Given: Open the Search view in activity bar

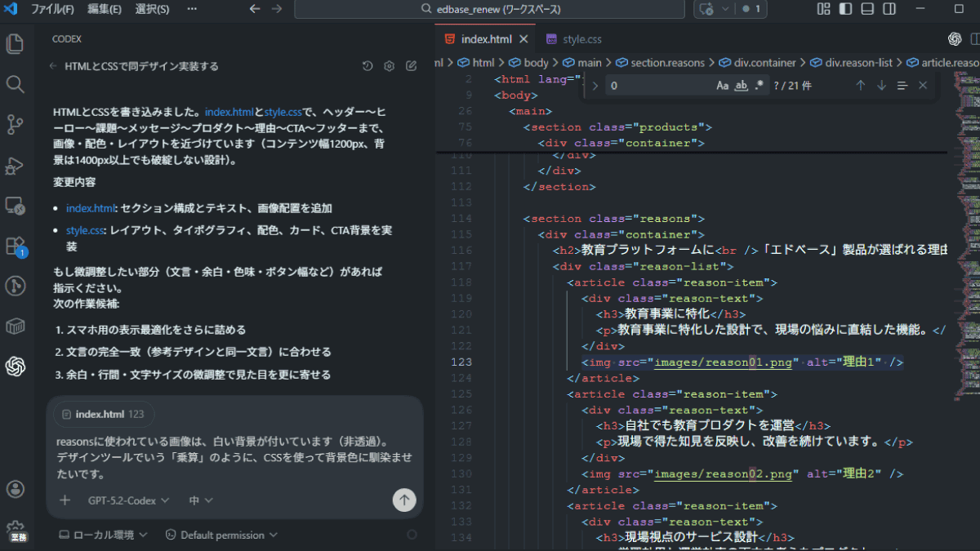Looking at the screenshot, I should click(x=15, y=84).
